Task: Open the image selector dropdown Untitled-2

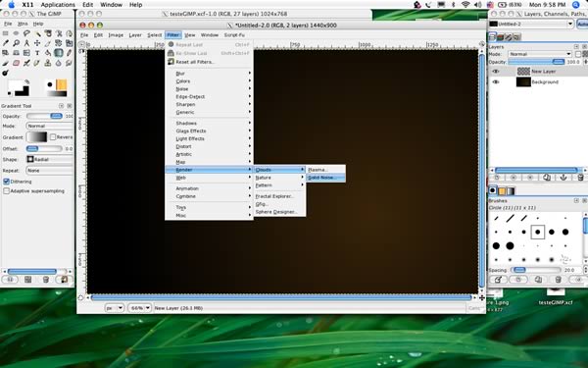Action: click(x=531, y=24)
